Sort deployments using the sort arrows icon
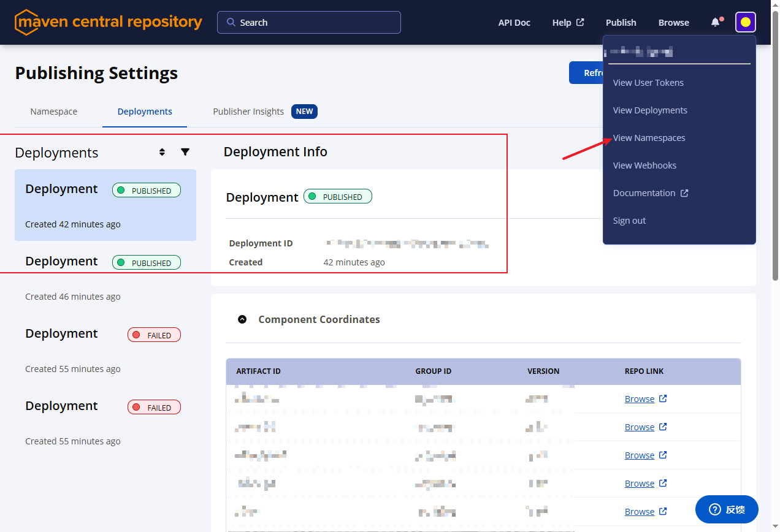 pos(162,152)
